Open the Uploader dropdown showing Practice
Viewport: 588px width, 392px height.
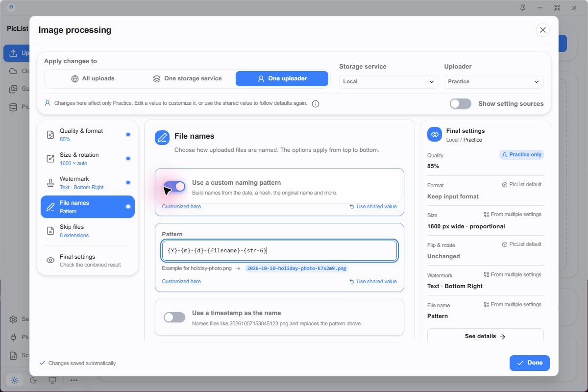click(x=494, y=81)
